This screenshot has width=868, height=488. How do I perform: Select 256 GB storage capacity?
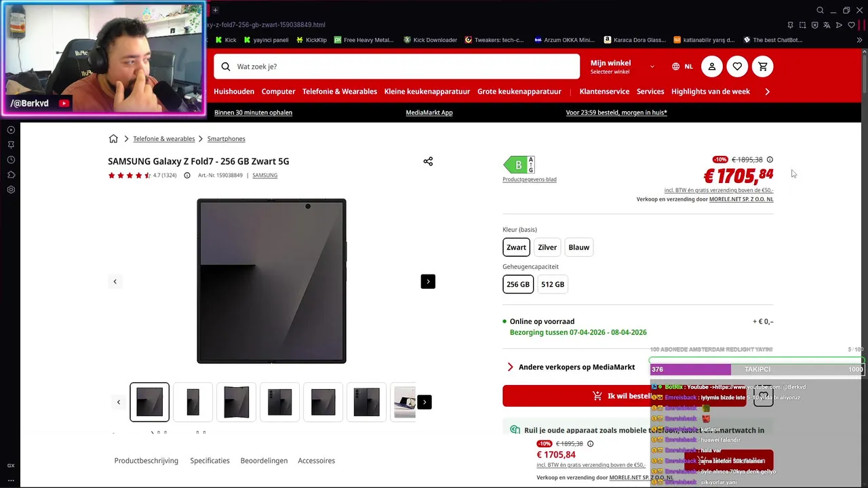(518, 285)
